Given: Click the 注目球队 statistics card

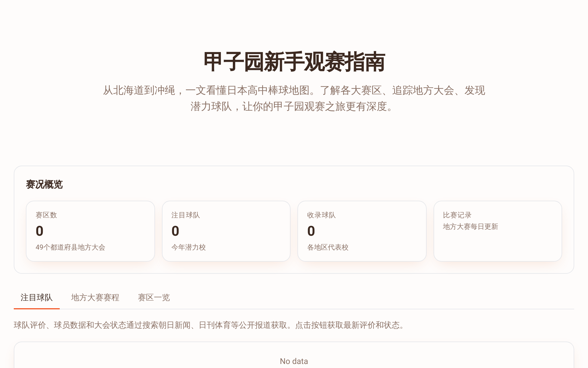Looking at the screenshot, I should pyautogui.click(x=226, y=231).
